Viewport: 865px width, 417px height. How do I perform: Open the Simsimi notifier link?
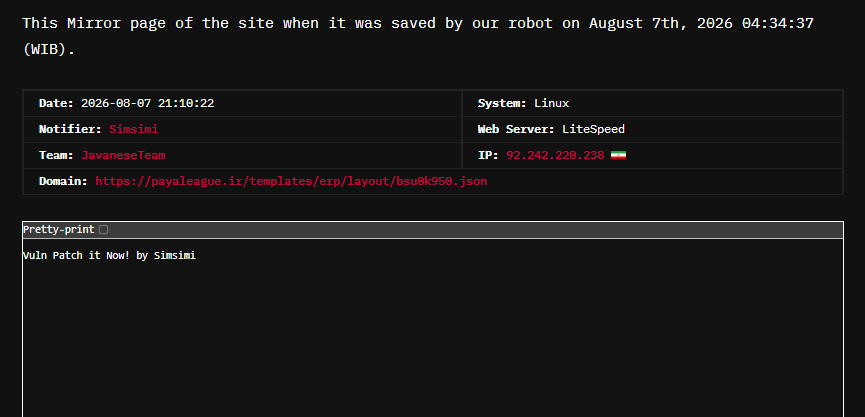coord(134,129)
